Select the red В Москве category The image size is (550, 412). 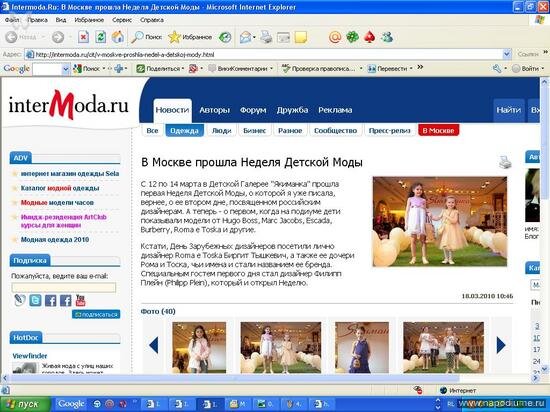point(438,130)
